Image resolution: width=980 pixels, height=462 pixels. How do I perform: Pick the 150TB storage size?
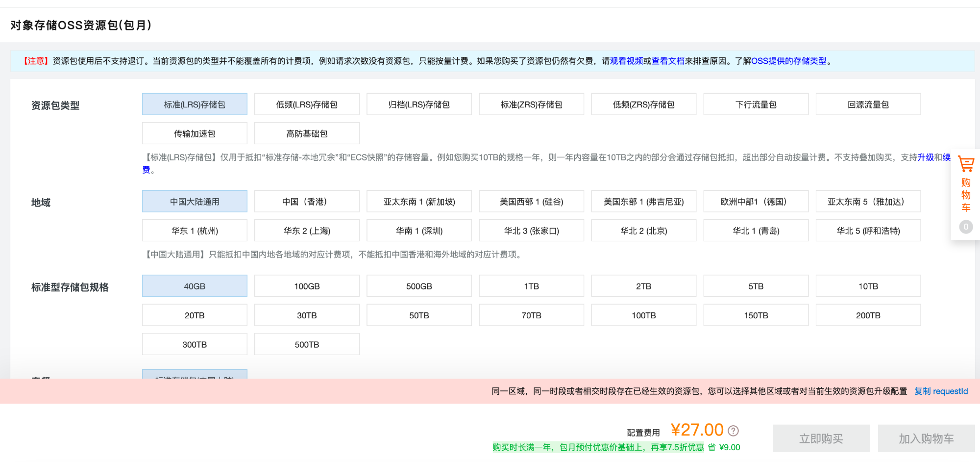pyautogui.click(x=756, y=315)
